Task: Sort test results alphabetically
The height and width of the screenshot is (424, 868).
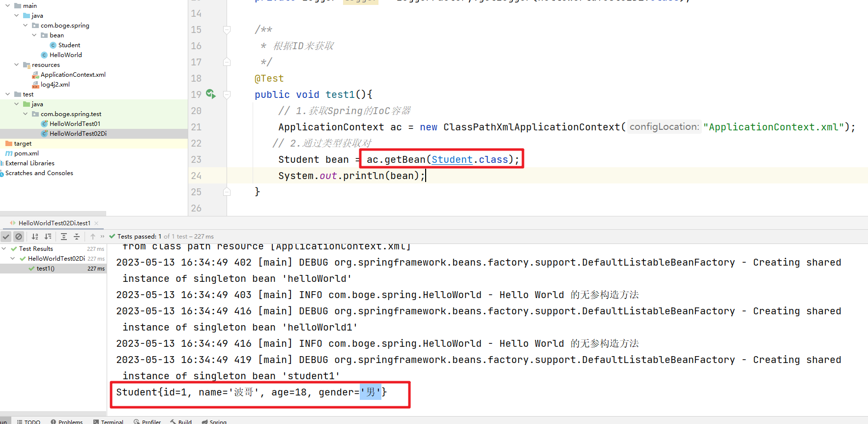Action: tap(35, 237)
